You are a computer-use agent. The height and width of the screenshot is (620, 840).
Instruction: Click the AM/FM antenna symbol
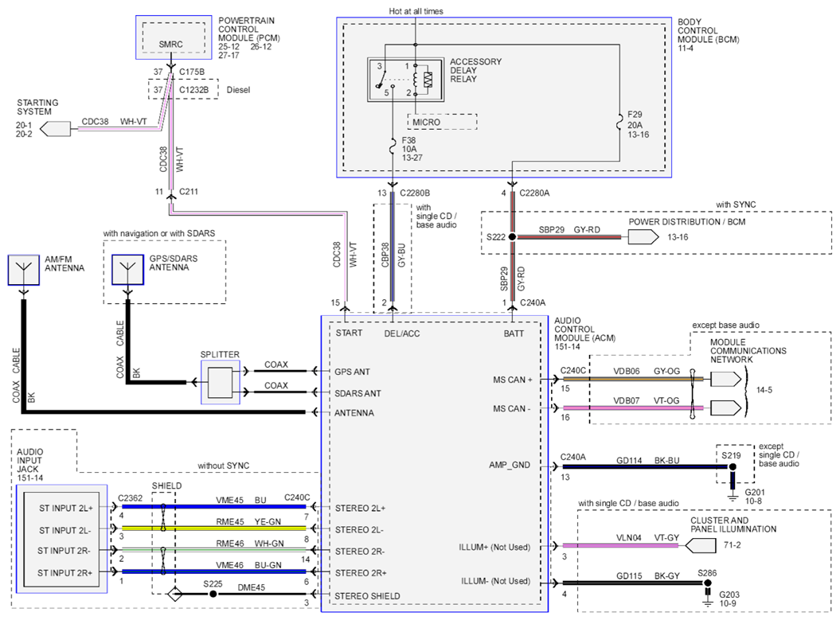(24, 270)
